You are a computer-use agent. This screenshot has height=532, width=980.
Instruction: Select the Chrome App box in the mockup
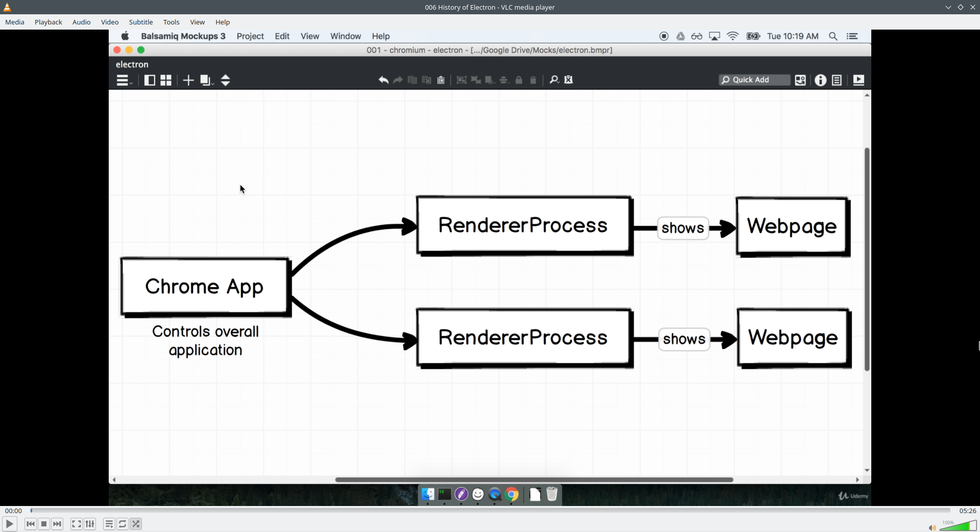click(206, 287)
